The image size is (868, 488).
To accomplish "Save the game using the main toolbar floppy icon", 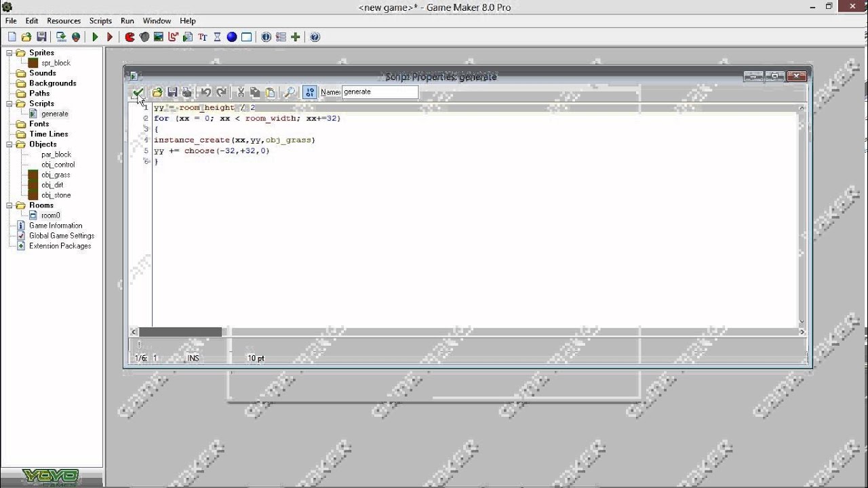I will tap(41, 37).
